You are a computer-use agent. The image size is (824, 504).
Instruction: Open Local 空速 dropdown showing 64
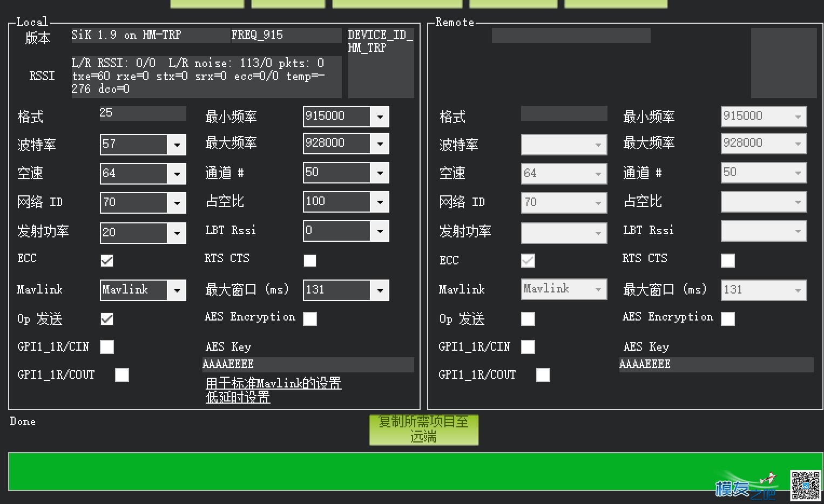coord(143,174)
